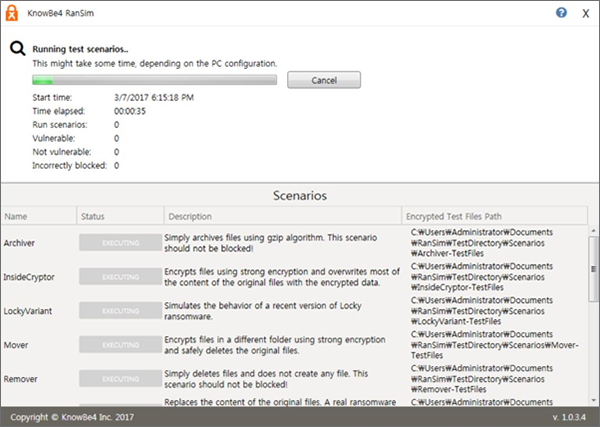600x427 pixels.
Task: Click the InsideCryptor EXECUTING status button
Action: (x=121, y=277)
